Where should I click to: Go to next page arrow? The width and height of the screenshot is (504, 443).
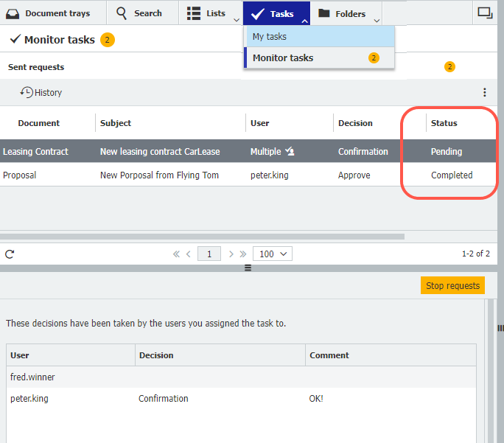(231, 254)
